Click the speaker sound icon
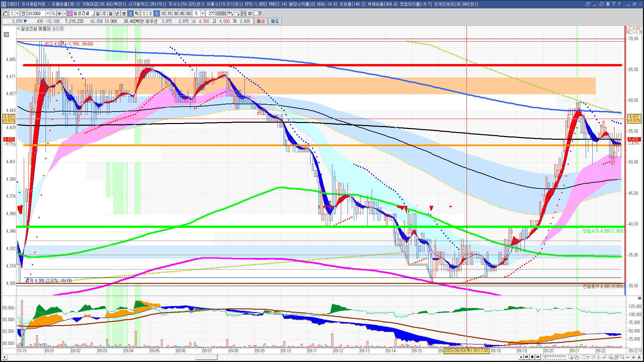Viewport: 644px width, 362px height. tap(59, 13)
